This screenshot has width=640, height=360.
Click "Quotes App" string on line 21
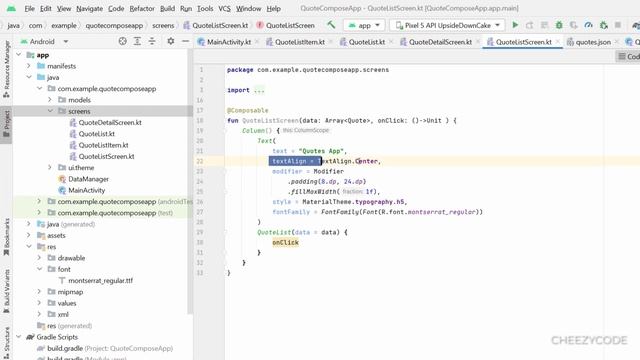click(321, 151)
